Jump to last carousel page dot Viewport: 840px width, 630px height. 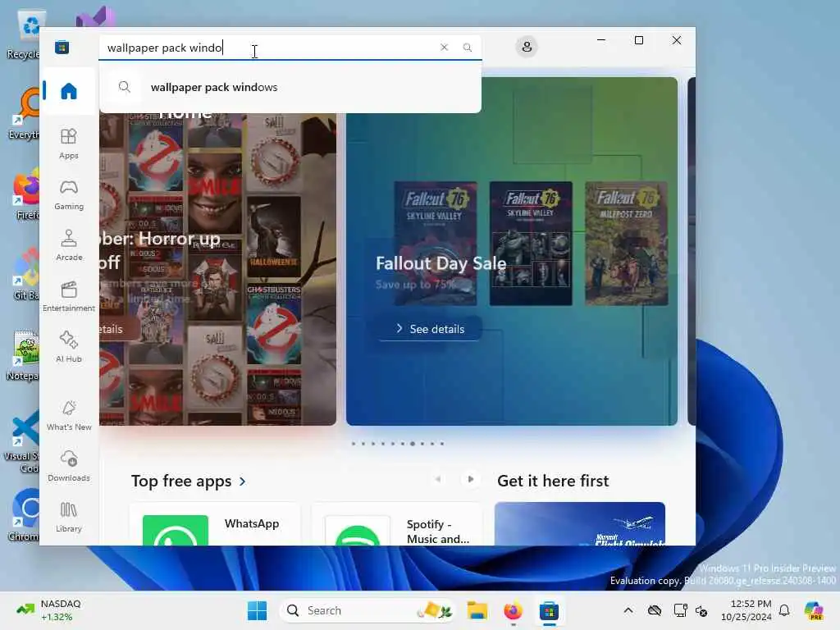pos(442,444)
